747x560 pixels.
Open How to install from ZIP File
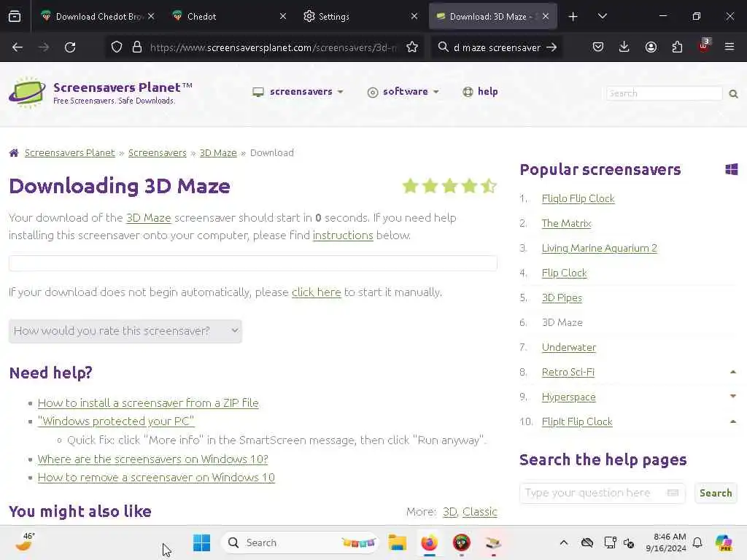click(x=148, y=402)
